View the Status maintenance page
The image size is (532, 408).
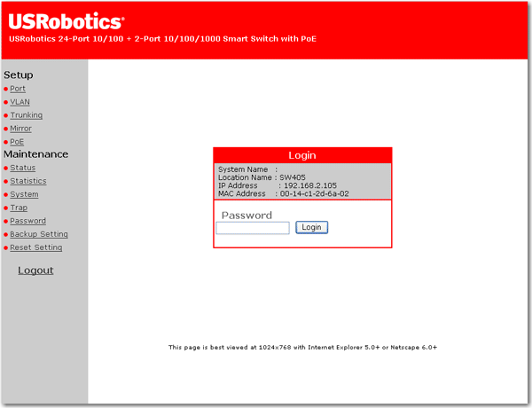click(x=23, y=168)
